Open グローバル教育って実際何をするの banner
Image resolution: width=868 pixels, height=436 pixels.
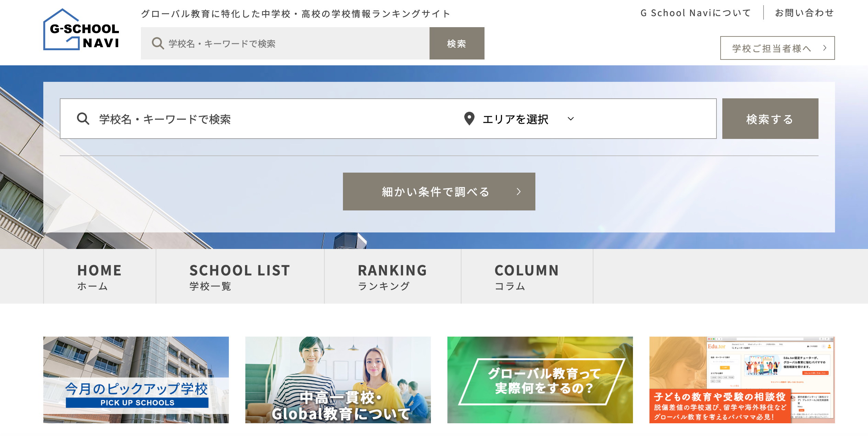[x=540, y=380]
